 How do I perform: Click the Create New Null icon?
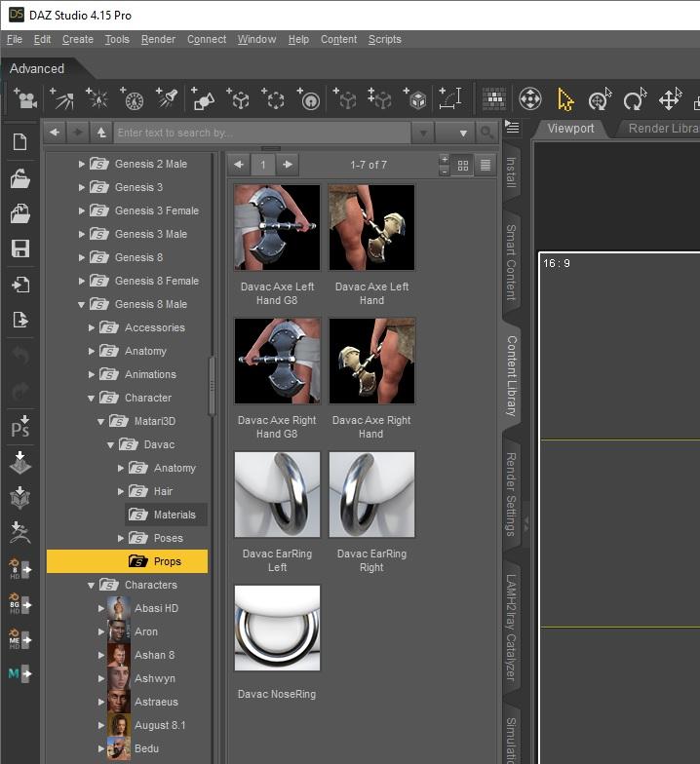[238, 98]
